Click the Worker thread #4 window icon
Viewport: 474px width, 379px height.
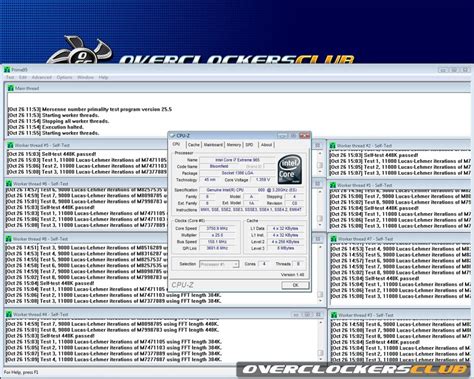pos(9,314)
